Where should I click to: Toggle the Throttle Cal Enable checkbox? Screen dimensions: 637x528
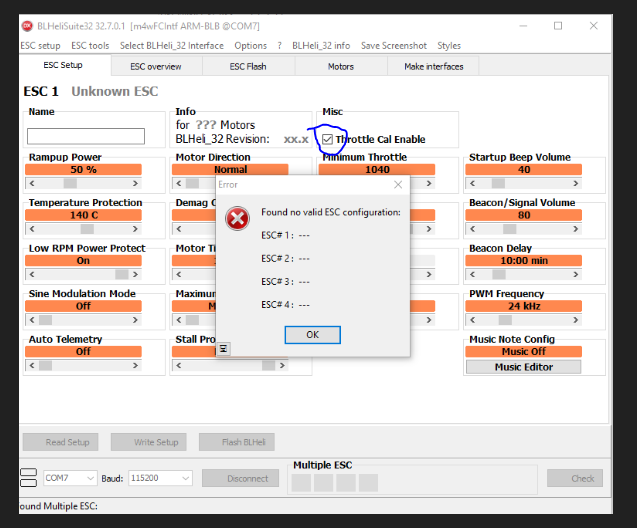tap(327, 139)
